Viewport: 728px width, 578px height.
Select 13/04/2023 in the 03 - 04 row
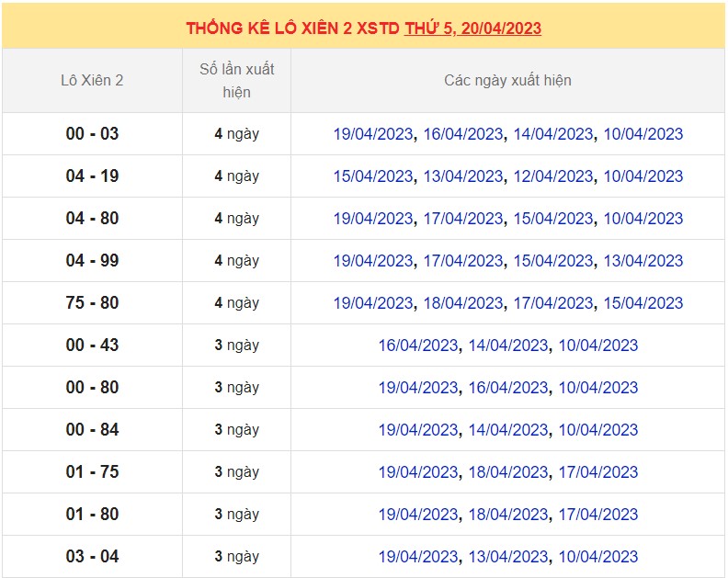(507, 557)
